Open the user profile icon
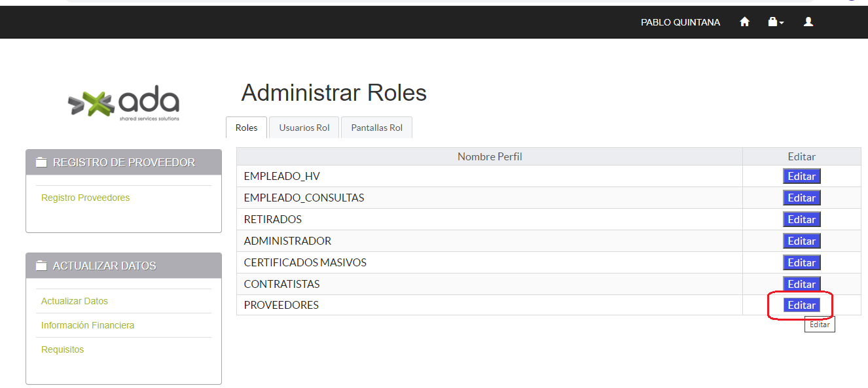This screenshot has height=388, width=868. pos(808,22)
